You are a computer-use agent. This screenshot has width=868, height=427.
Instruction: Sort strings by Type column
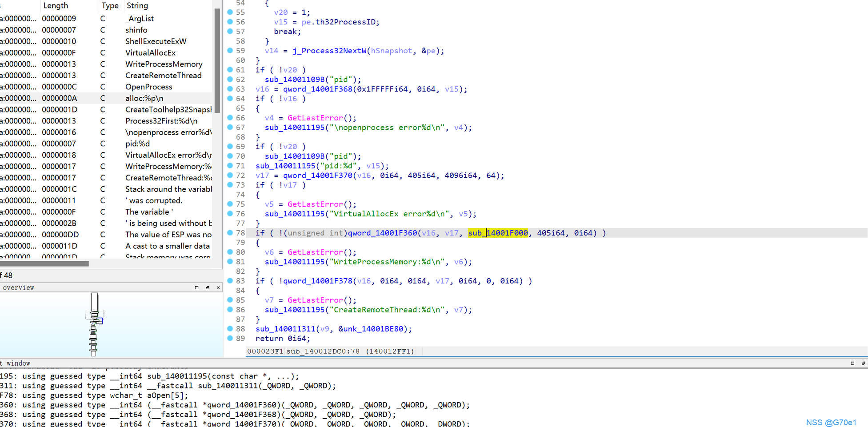click(x=110, y=5)
